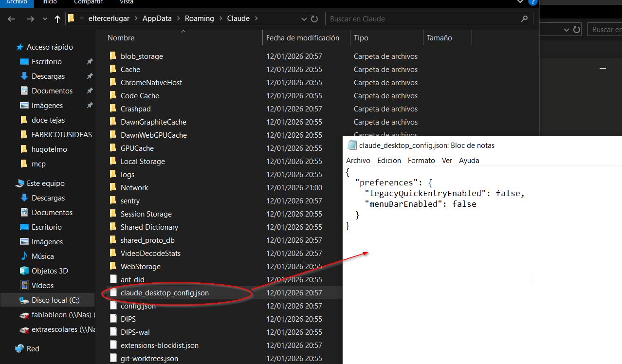The image size is (622, 364).
Task: Click the Música icon in the sidebar
Action: pos(24,256)
